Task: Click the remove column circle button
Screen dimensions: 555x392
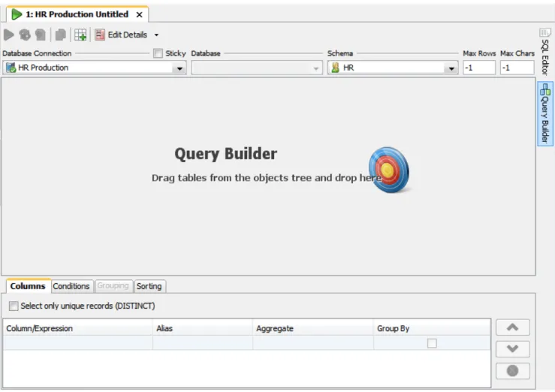Action: click(512, 371)
